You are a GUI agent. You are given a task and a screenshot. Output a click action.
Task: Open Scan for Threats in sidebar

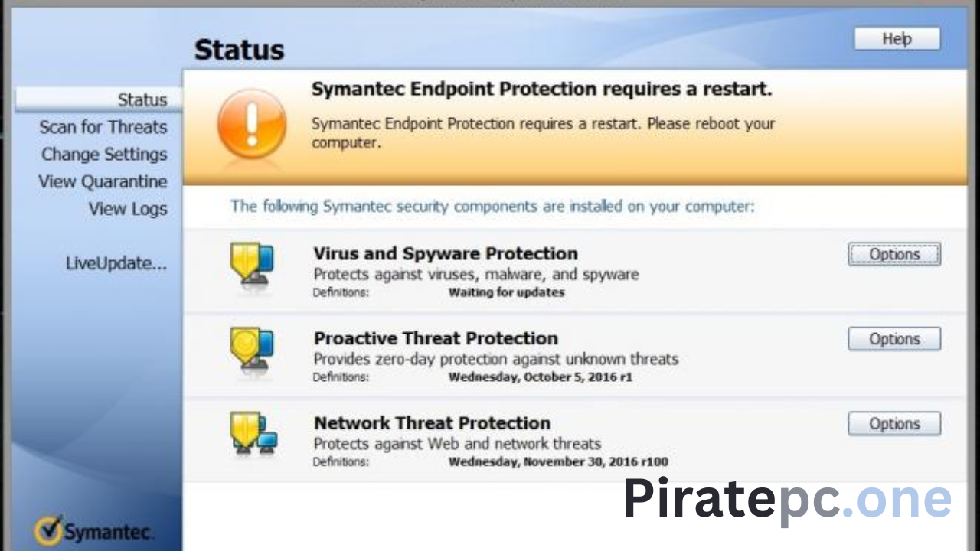pyautogui.click(x=103, y=127)
